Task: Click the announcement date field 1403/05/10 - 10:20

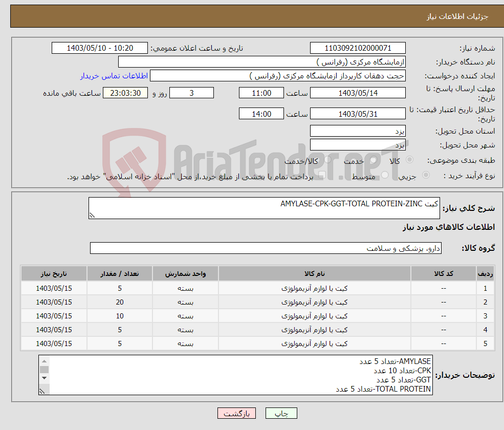Action: [x=100, y=48]
